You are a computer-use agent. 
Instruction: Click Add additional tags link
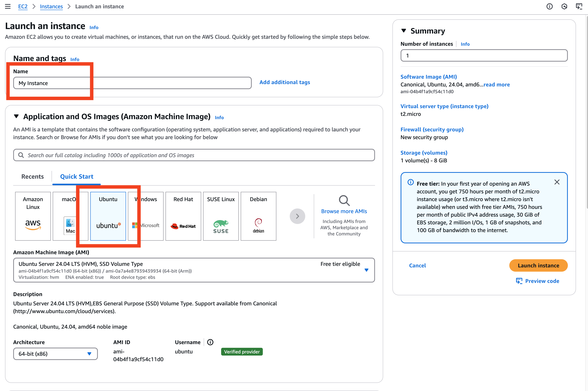point(285,82)
